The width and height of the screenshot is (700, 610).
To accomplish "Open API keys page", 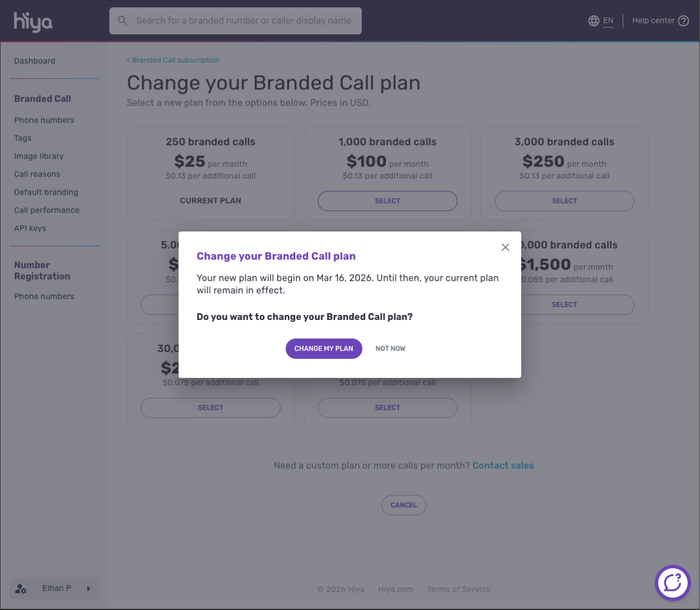I will 30,229.
